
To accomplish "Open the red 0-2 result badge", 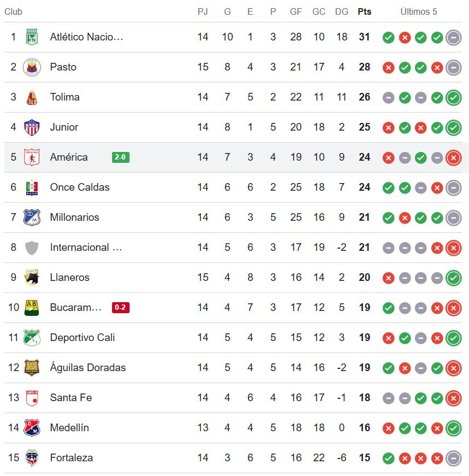I will click(121, 308).
